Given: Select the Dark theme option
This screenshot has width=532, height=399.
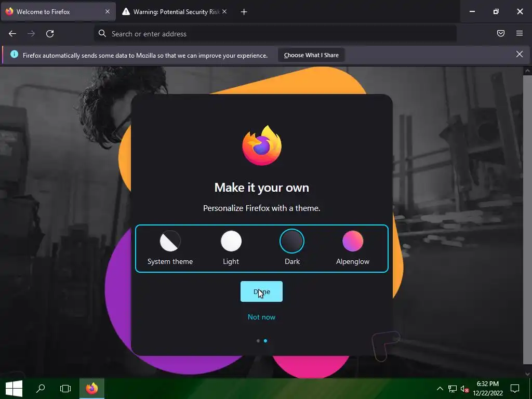Looking at the screenshot, I should [292, 248].
